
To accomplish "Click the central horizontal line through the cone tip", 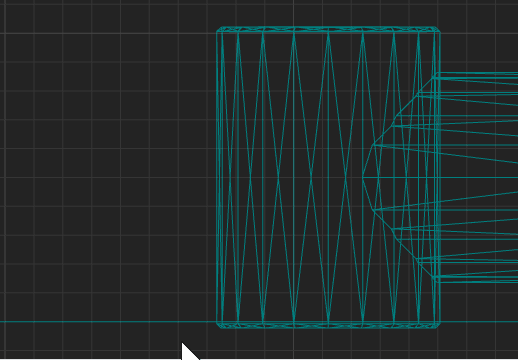I will [x=440, y=178].
